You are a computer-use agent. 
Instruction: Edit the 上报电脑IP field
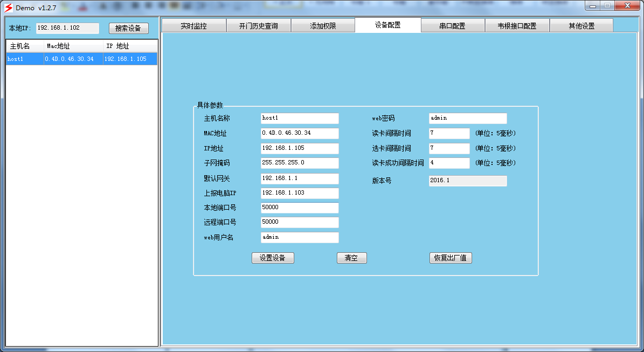point(300,193)
